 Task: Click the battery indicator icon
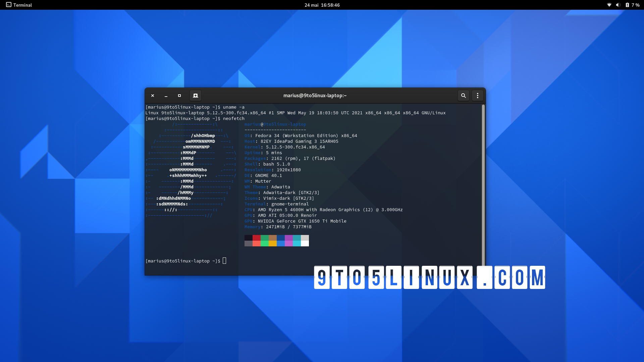click(x=627, y=5)
